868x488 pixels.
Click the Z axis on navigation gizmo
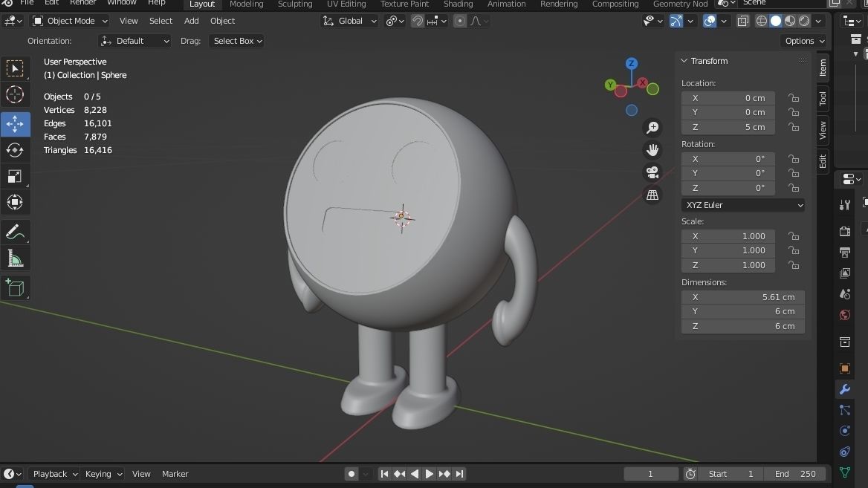click(x=631, y=63)
